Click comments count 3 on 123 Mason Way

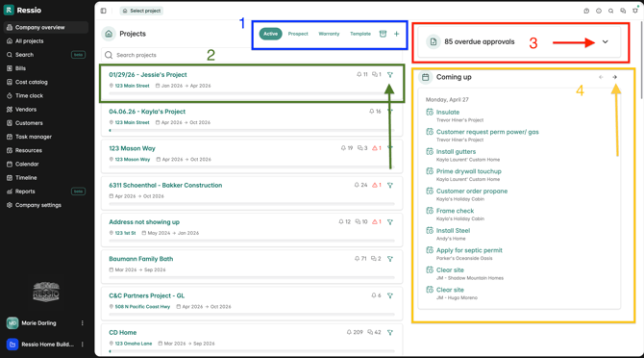click(x=362, y=148)
